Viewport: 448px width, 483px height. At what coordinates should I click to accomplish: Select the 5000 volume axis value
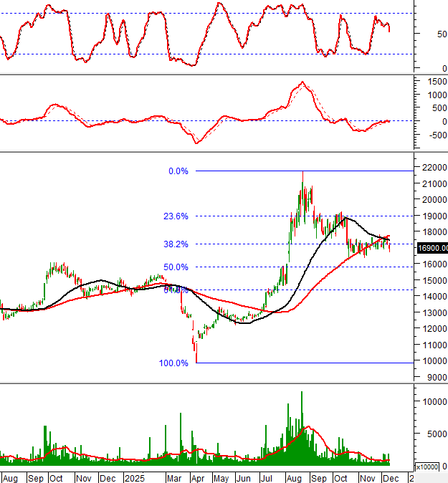coord(429,433)
